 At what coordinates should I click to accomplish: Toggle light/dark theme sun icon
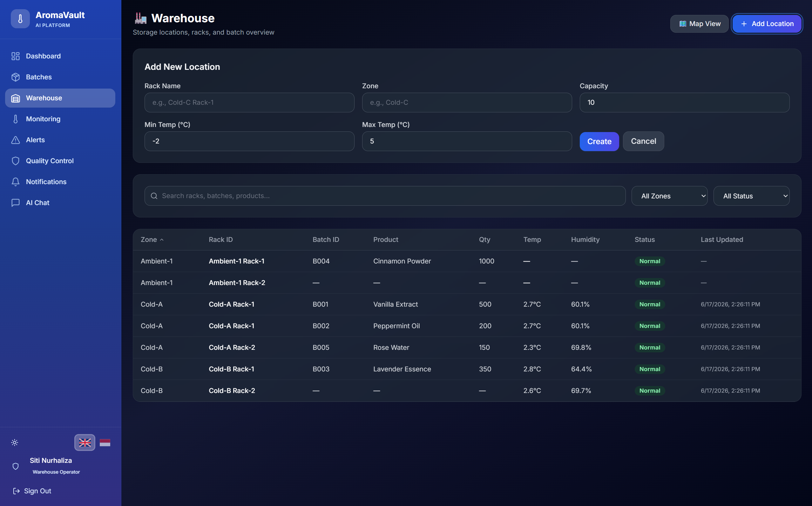pos(15,443)
